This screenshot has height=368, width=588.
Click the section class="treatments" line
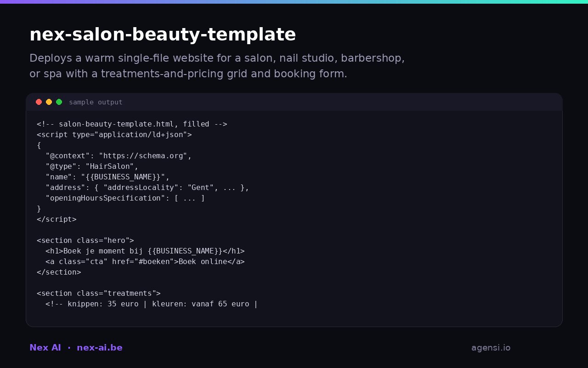99,293
